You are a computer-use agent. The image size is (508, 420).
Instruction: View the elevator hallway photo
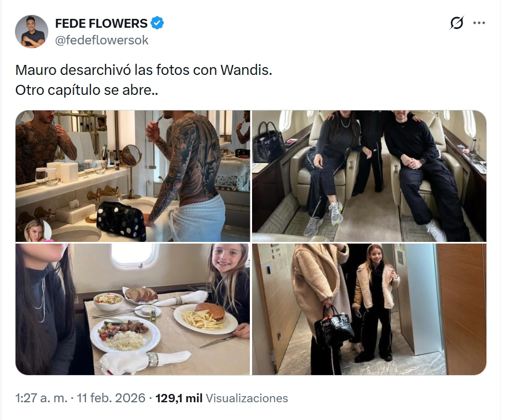[369, 309]
